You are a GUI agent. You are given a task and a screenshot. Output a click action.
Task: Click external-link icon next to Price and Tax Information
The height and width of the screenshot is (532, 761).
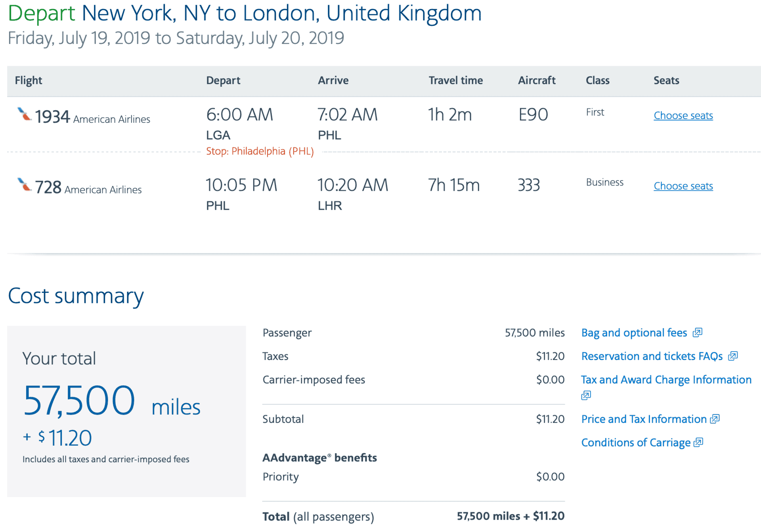point(715,419)
